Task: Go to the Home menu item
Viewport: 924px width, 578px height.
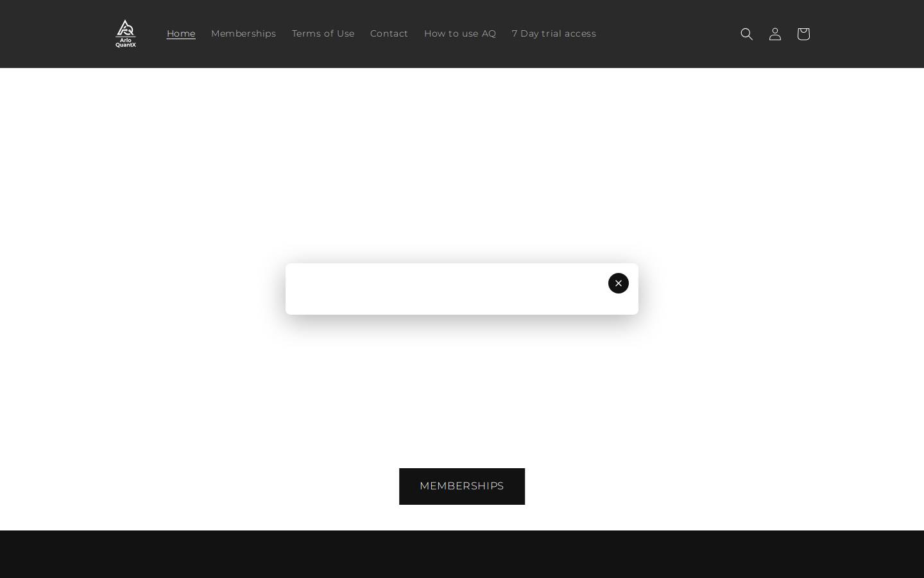Action: tap(181, 33)
